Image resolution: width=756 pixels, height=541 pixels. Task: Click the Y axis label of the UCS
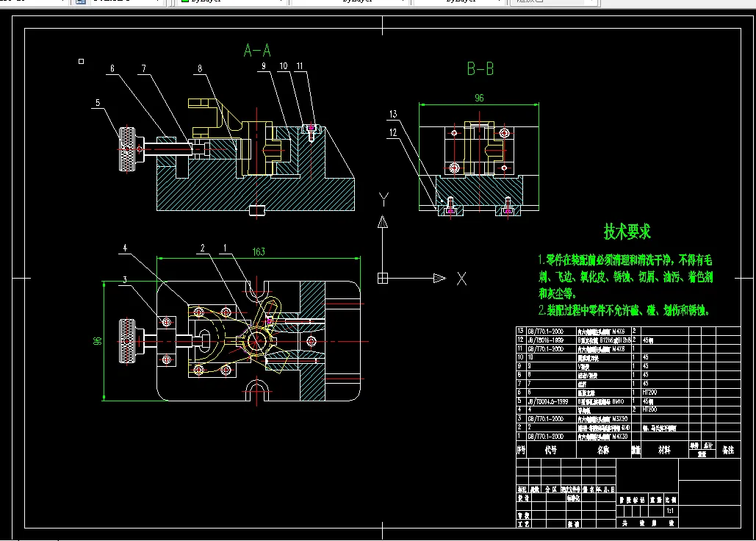coord(384,200)
